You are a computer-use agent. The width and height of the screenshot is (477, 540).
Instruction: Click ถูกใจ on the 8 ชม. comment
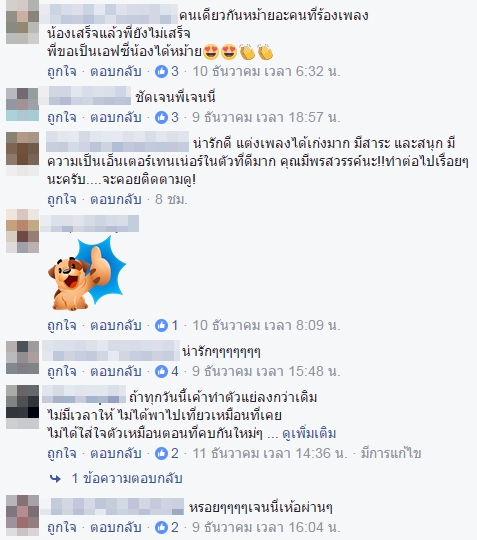(x=62, y=200)
